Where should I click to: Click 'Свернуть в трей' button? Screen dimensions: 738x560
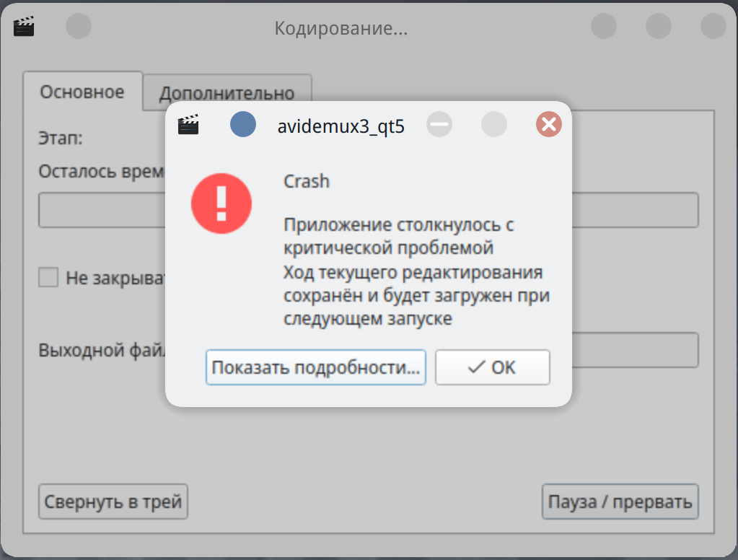point(113,502)
